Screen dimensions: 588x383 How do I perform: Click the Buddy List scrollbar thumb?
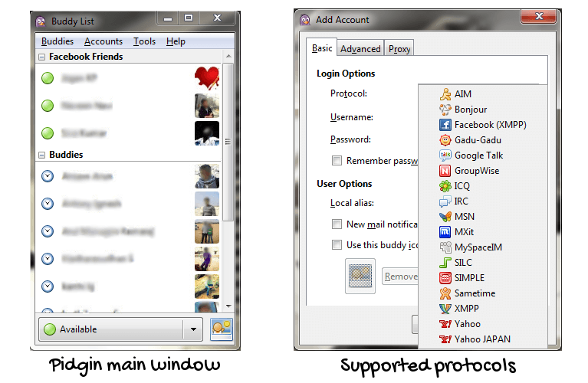click(x=228, y=142)
